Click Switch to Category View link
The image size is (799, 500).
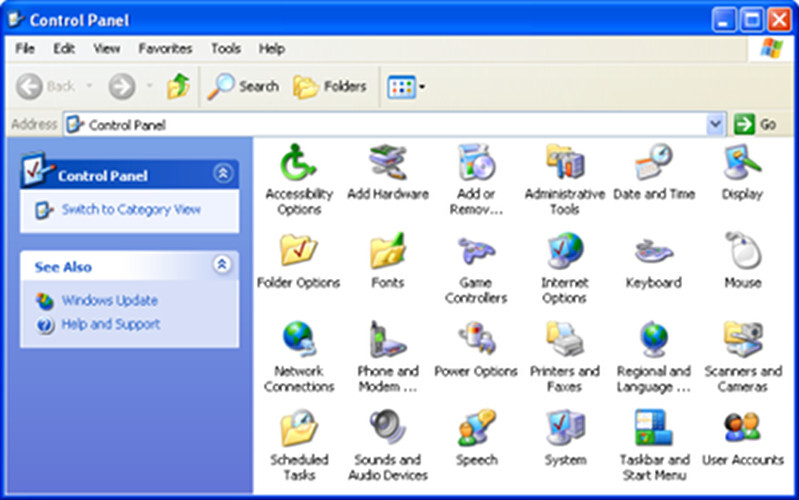pos(130,210)
